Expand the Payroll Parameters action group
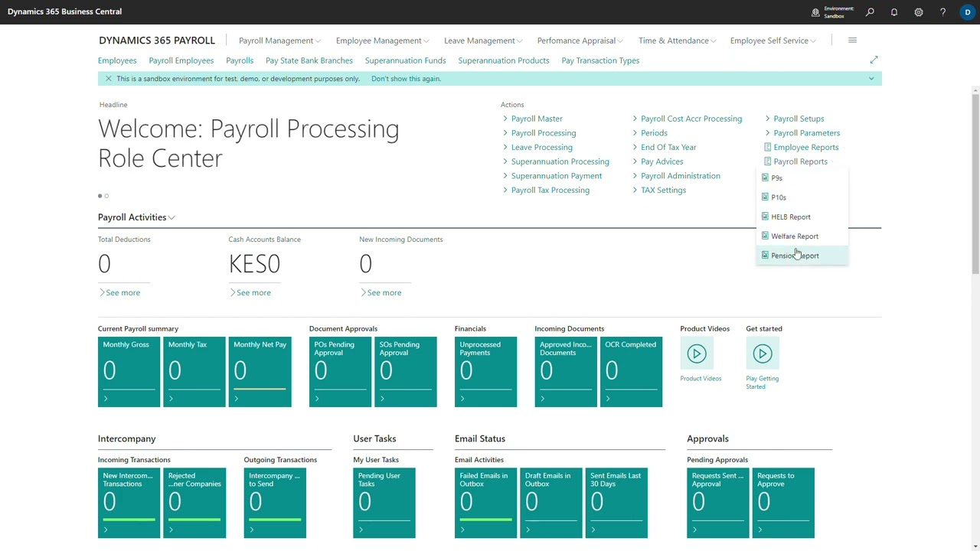 (x=802, y=133)
